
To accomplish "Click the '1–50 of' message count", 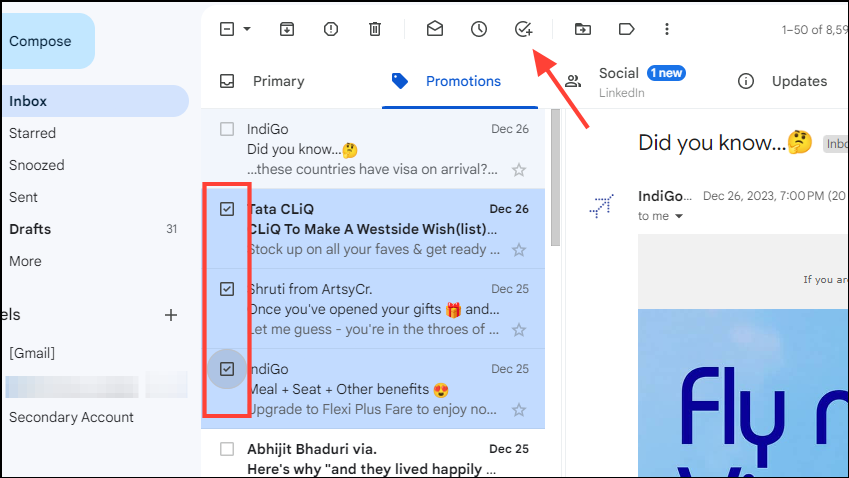I will pos(815,30).
